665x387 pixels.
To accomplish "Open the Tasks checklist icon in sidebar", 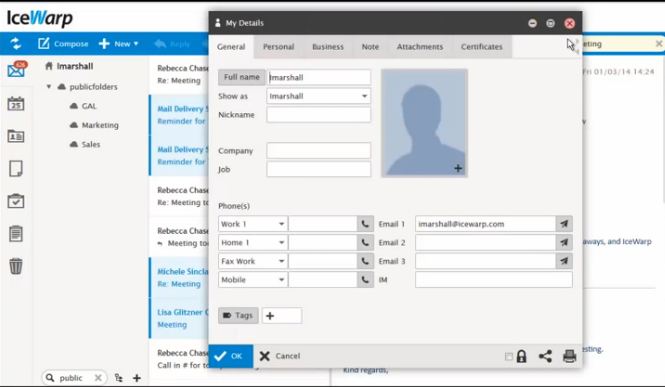I will point(16,201).
